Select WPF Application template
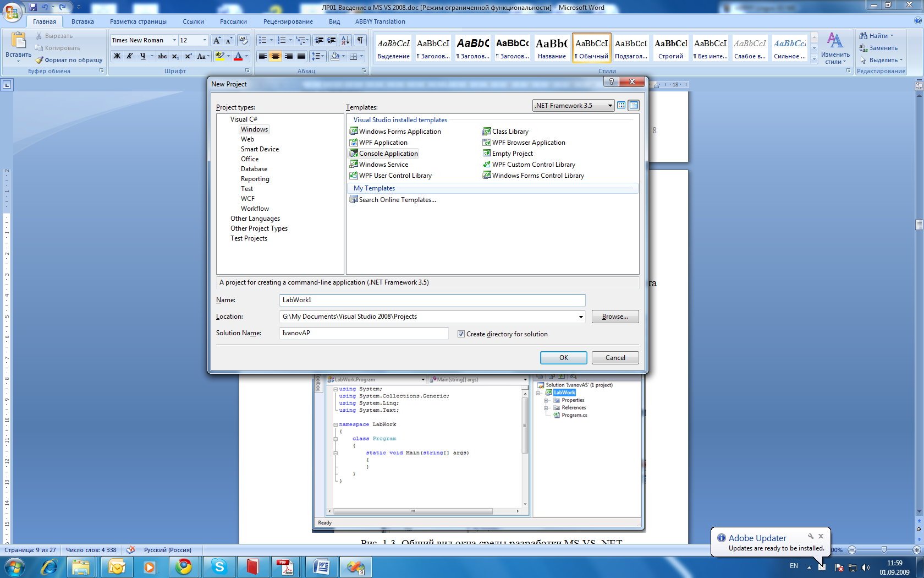Image resolution: width=924 pixels, height=578 pixels. coord(378,143)
